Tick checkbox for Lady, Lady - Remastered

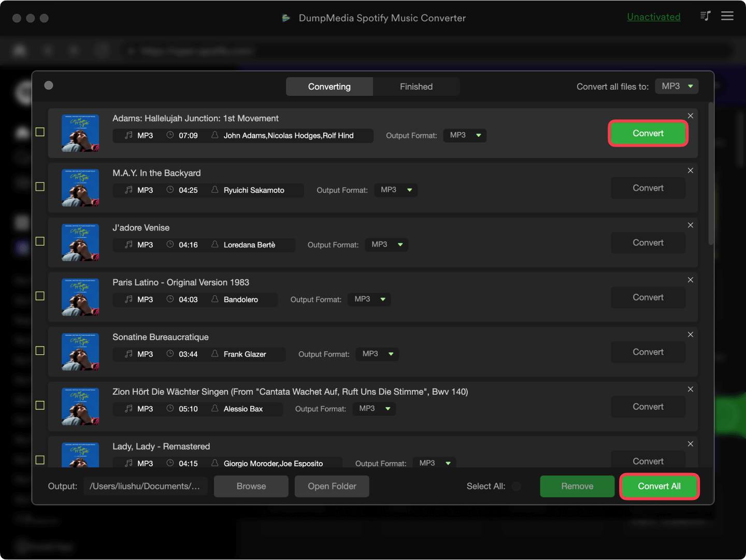tap(40, 460)
